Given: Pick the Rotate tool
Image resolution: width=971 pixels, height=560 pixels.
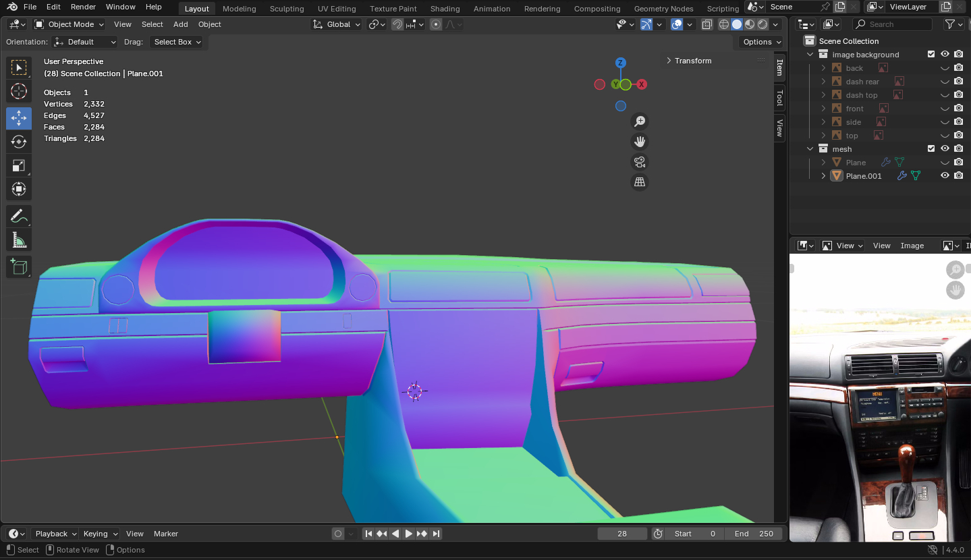Looking at the screenshot, I should coord(19,142).
